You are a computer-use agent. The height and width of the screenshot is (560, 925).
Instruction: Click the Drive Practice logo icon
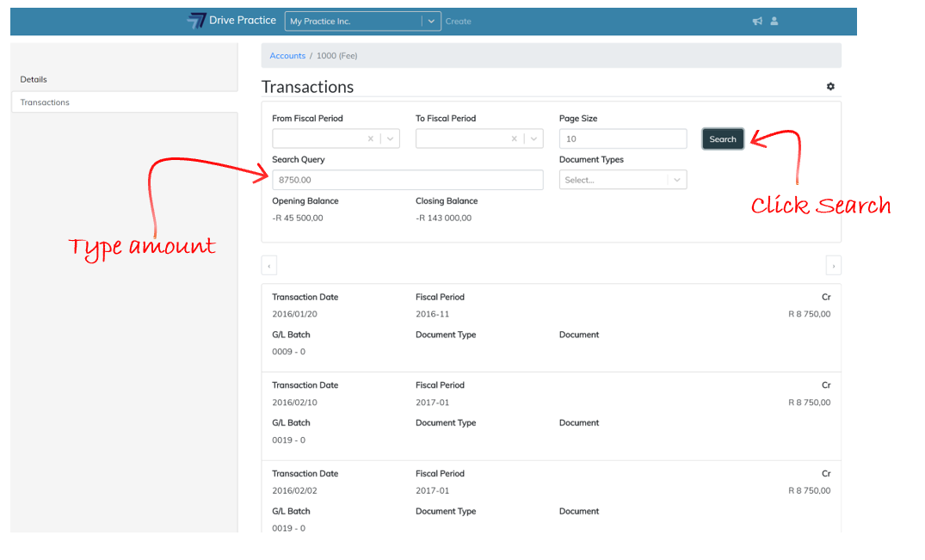[196, 21]
